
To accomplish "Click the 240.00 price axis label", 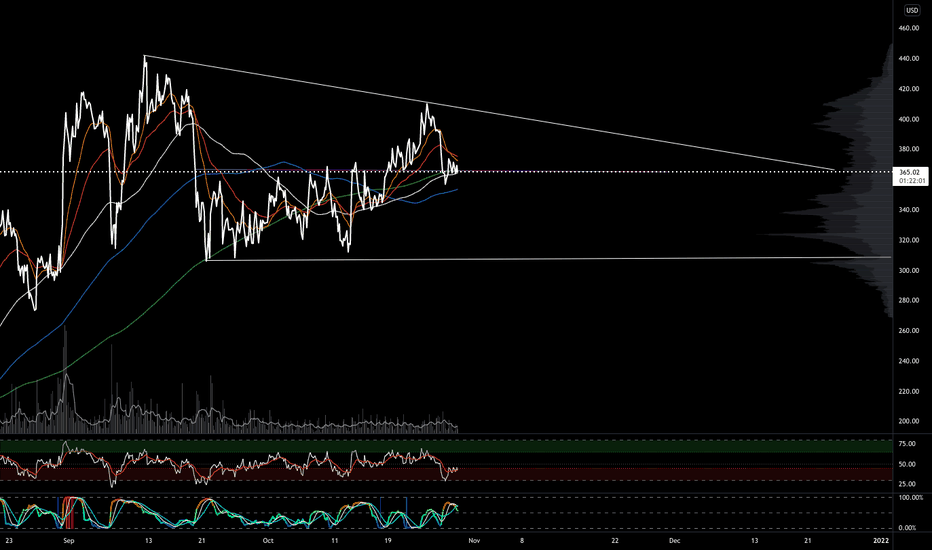I will [909, 361].
